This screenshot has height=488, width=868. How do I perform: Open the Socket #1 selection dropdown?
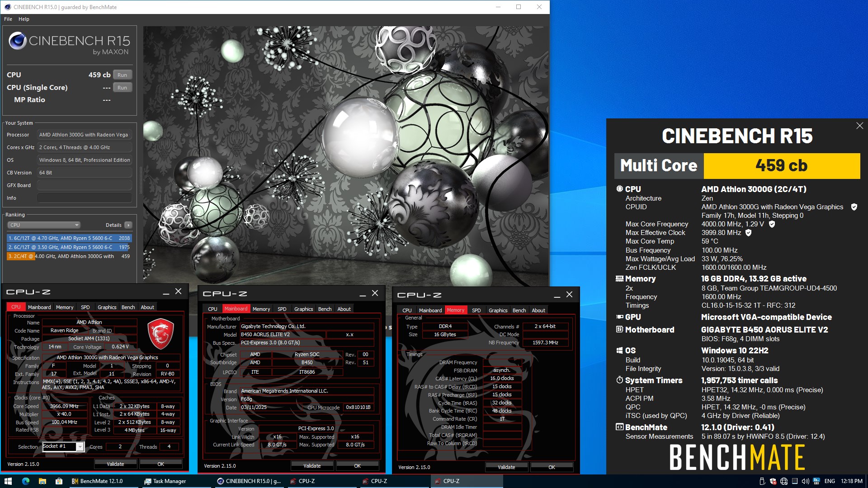click(63, 446)
